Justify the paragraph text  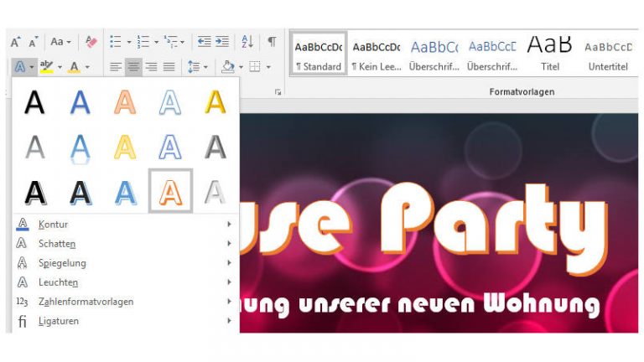point(169,67)
